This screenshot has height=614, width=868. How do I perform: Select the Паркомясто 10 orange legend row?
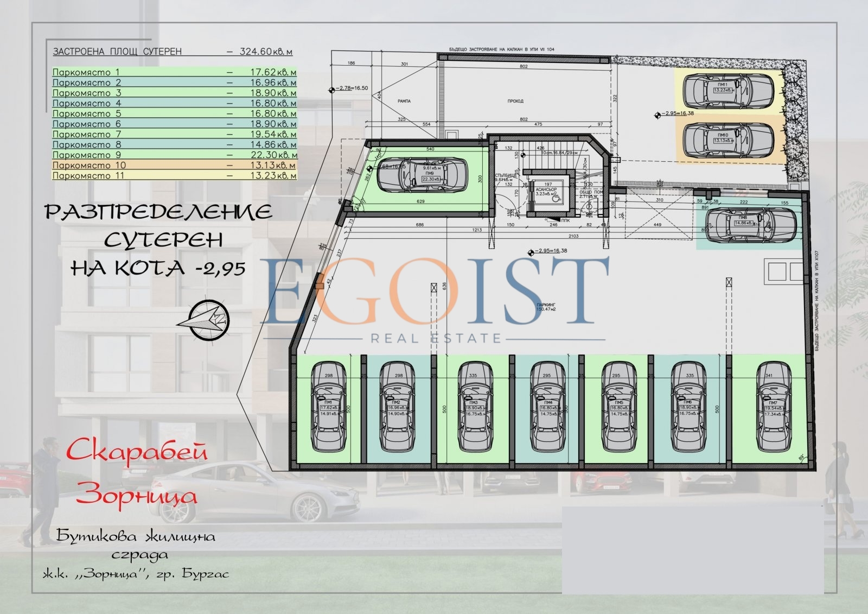[x=174, y=165]
